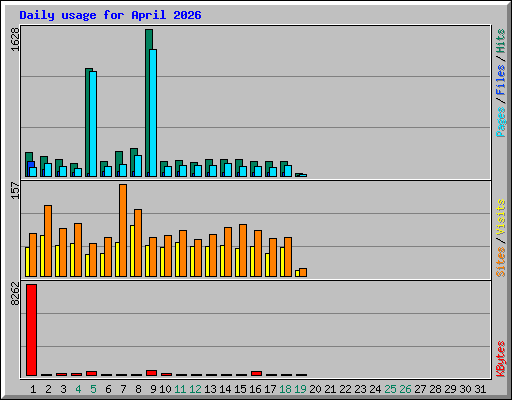Click the Visits legend label

point(501,218)
